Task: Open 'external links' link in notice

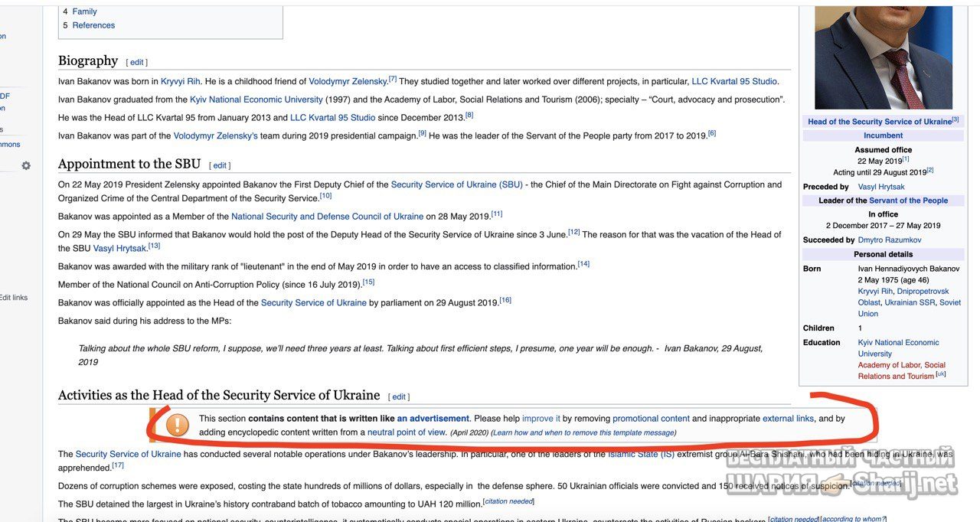Action: click(788, 419)
